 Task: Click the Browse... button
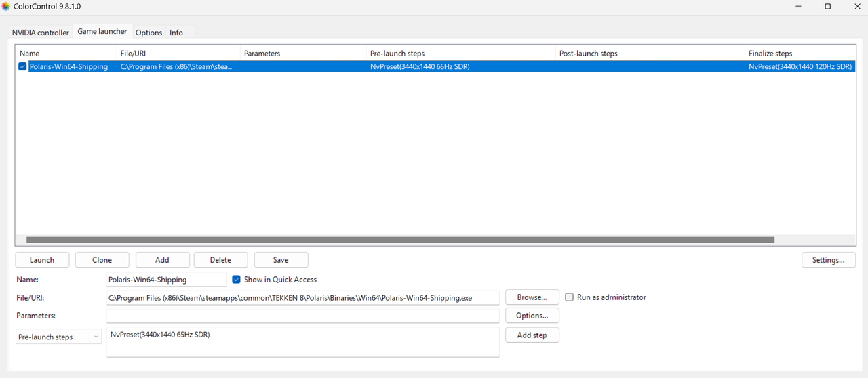pos(532,297)
